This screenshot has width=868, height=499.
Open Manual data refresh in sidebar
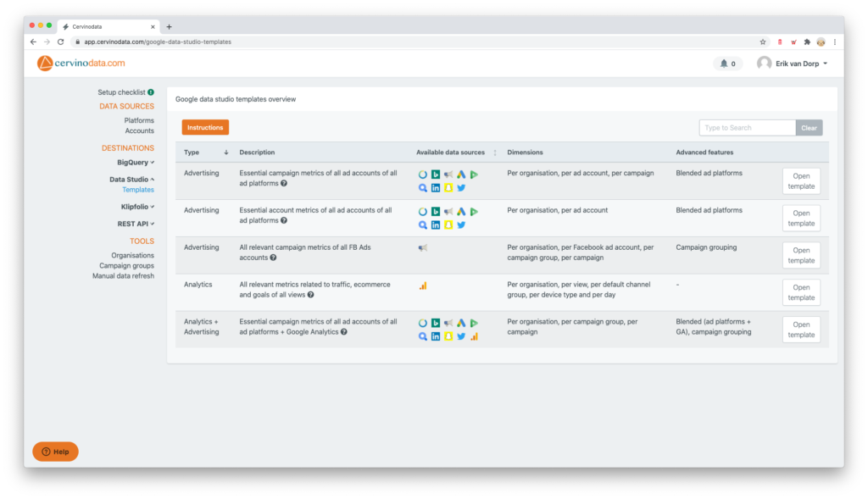pyautogui.click(x=124, y=276)
